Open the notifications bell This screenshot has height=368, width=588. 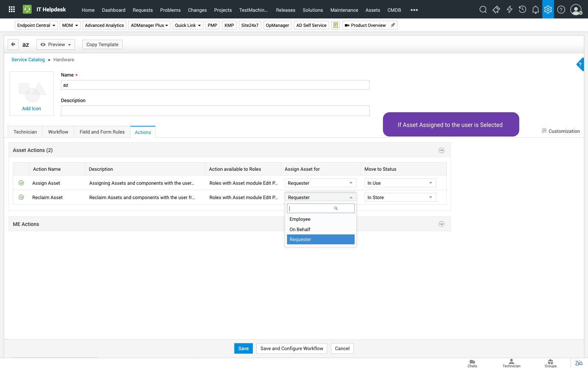535,10
